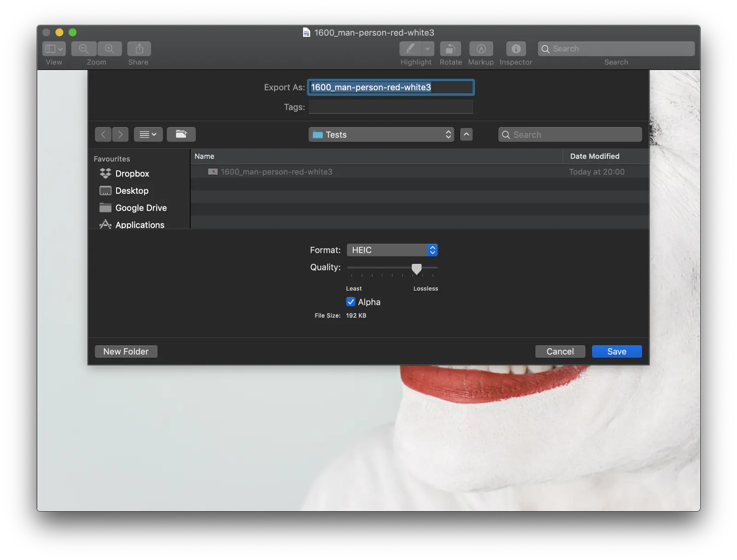737x560 pixels.
Task: Focus the toolbar Search field
Action: (616, 49)
